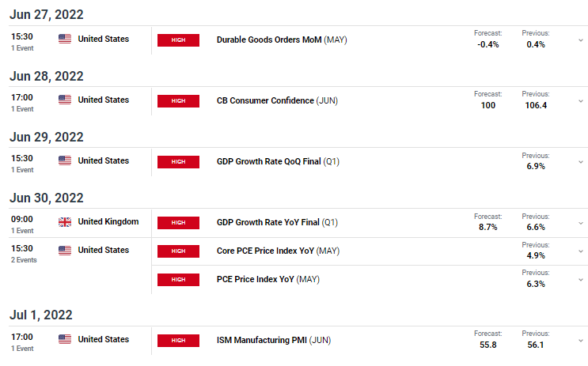Screen dimensions: 588x366
Task: Click US flag on Jun 28 event
Action: pyautogui.click(x=65, y=100)
